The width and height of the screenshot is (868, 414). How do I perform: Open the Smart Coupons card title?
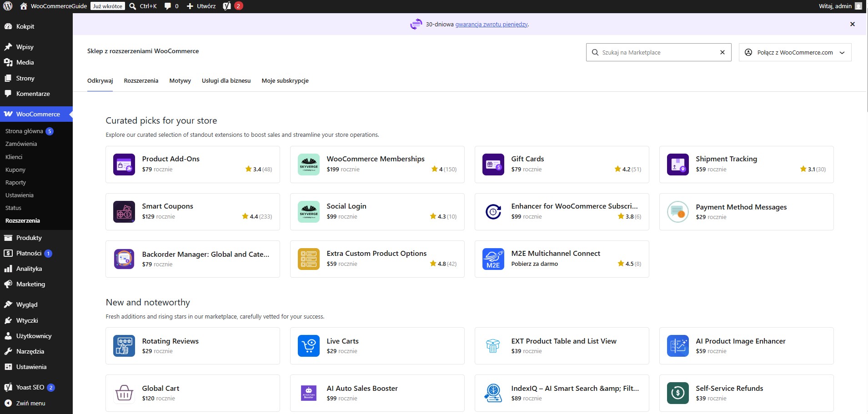pyautogui.click(x=167, y=206)
